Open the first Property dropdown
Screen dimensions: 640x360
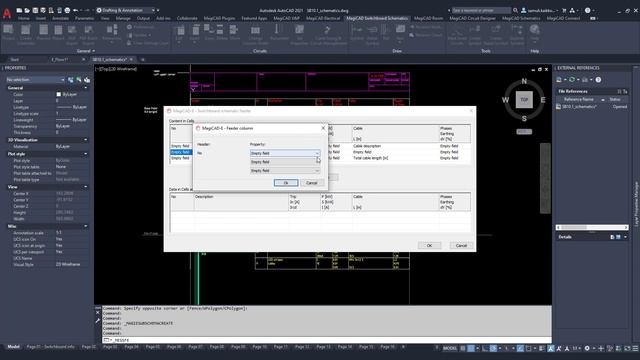285,153
